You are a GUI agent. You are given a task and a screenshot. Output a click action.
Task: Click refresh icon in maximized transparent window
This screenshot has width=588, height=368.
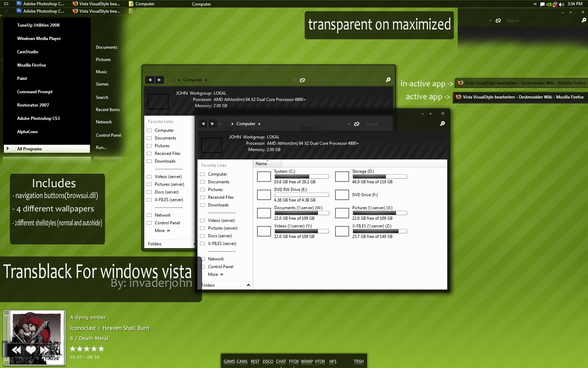(498, 21)
